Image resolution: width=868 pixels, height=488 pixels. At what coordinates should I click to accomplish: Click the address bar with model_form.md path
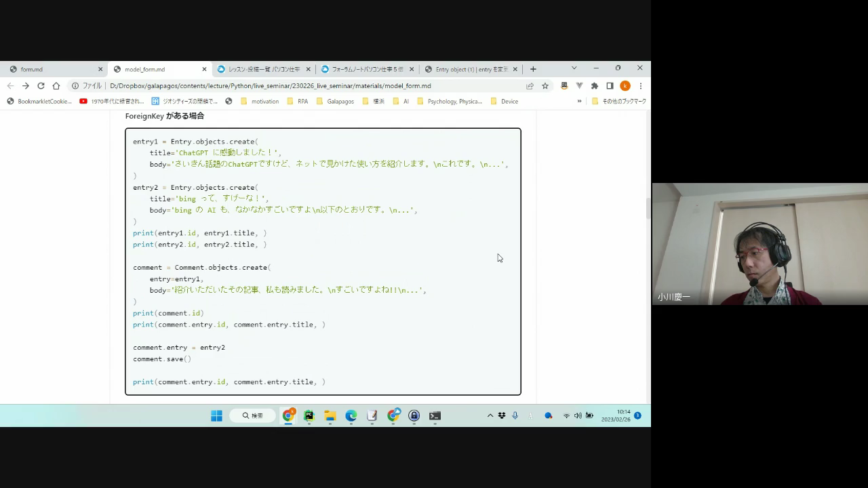coord(305,86)
